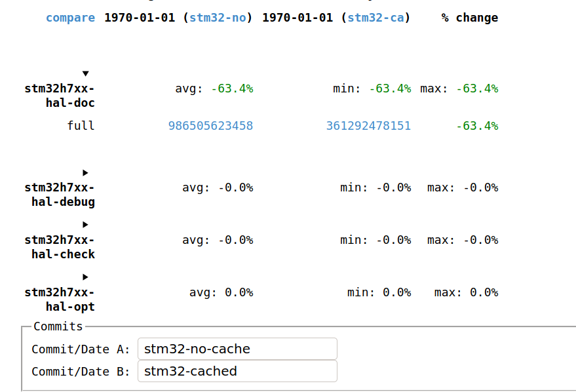Expand the stm32h7xx-hal-check section triangle

86,224
